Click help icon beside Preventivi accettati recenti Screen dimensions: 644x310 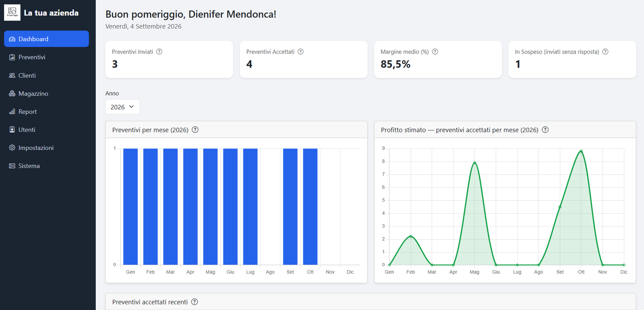coord(195,302)
